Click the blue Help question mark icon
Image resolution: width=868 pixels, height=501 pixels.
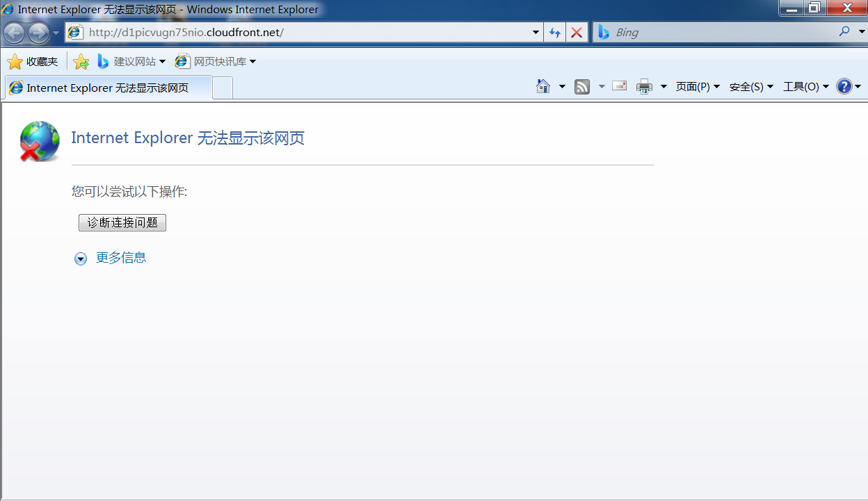coord(844,86)
